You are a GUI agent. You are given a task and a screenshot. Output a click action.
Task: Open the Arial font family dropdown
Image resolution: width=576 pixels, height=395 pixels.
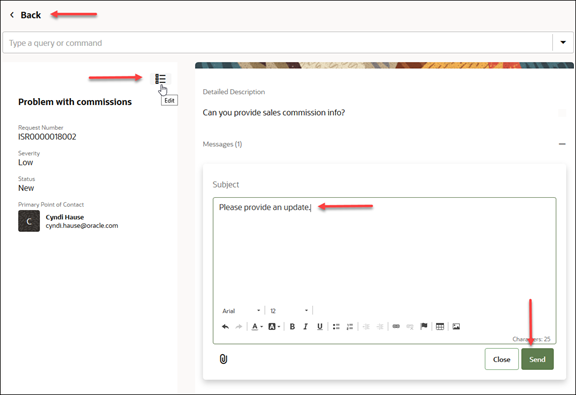click(241, 311)
